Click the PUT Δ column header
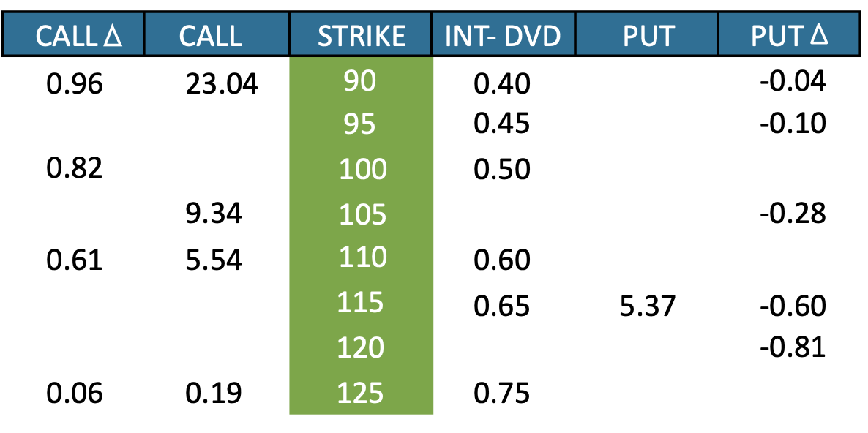The height and width of the screenshot is (433, 868). tap(790, 34)
